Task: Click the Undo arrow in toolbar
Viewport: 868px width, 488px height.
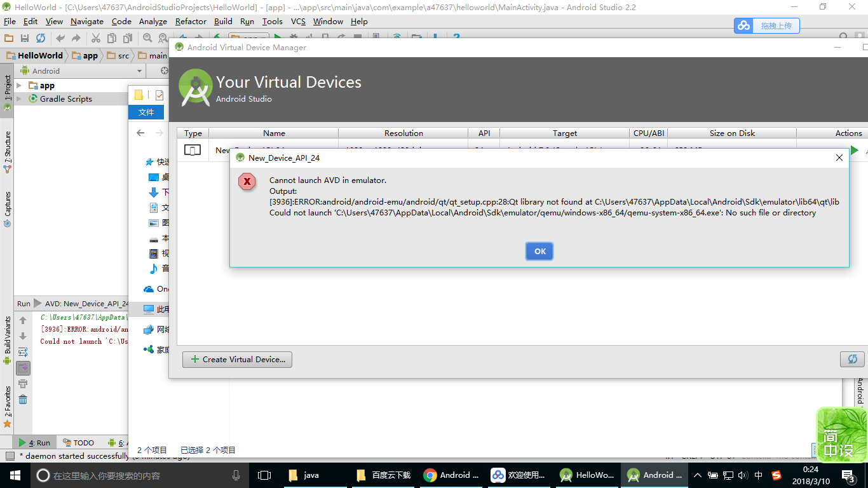Action: coord(61,39)
